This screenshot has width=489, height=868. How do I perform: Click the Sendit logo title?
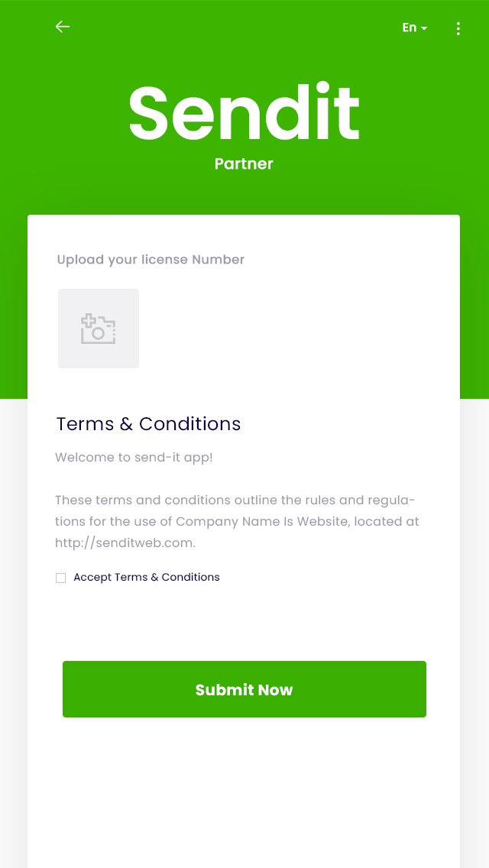pos(244,113)
